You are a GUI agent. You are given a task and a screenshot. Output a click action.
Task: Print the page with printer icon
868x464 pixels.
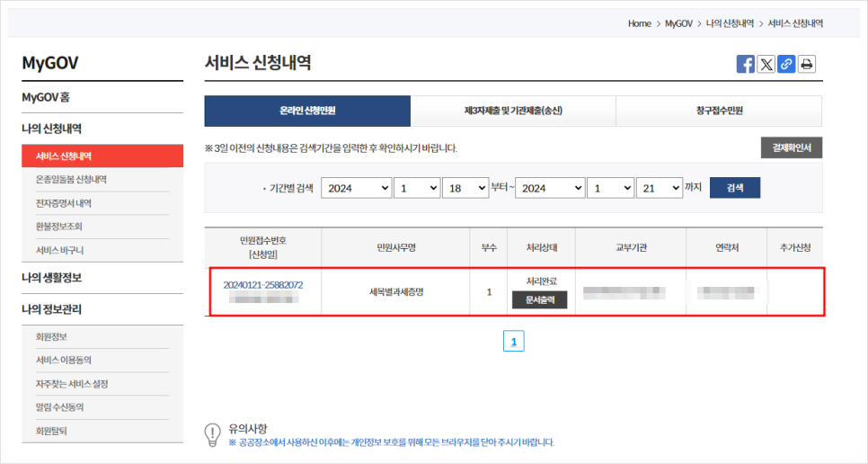tap(807, 64)
